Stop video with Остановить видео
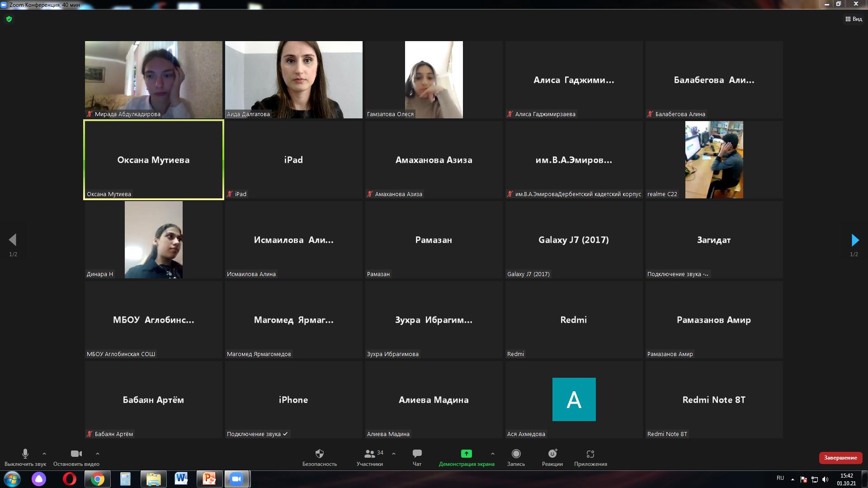The width and height of the screenshot is (868, 488). coord(76,454)
